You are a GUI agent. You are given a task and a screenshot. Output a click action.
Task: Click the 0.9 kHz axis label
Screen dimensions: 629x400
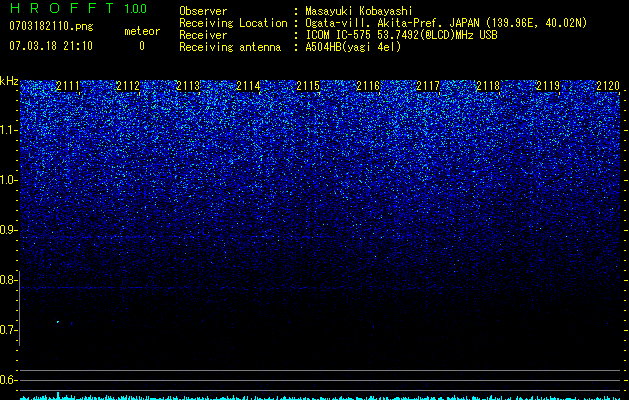click(x=8, y=230)
